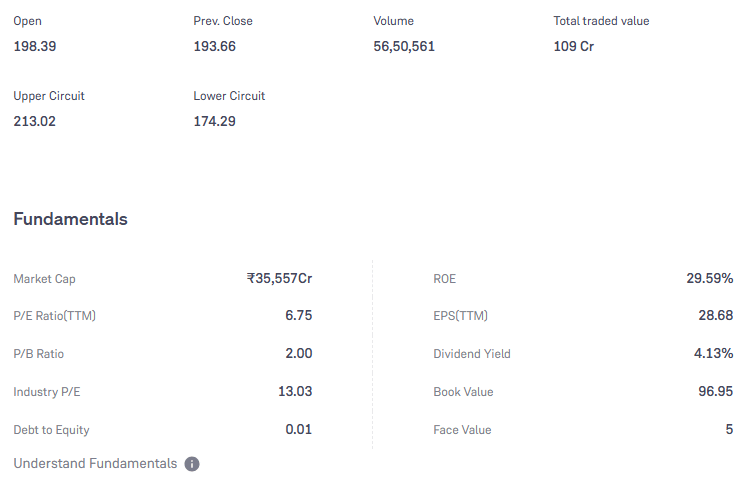Click the Open price value 198.39
753x498 pixels.
point(35,47)
